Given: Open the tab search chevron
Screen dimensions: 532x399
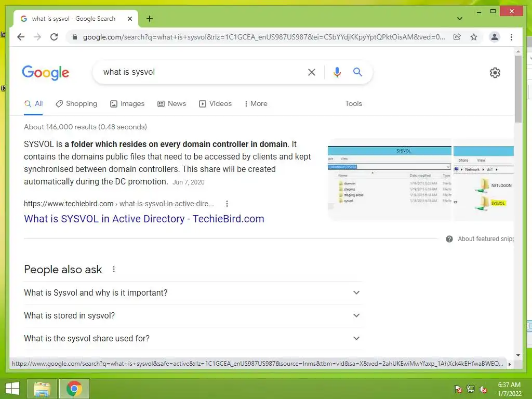Looking at the screenshot, I should (459, 19).
